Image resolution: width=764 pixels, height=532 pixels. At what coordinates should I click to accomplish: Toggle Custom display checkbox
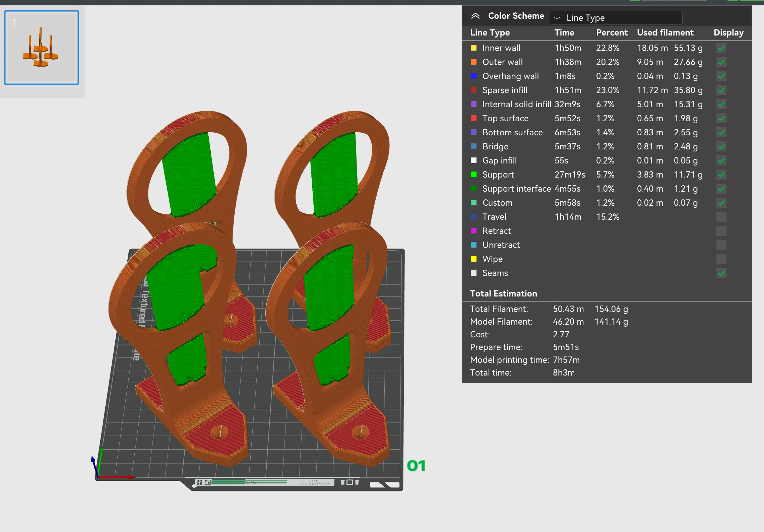tap(721, 203)
